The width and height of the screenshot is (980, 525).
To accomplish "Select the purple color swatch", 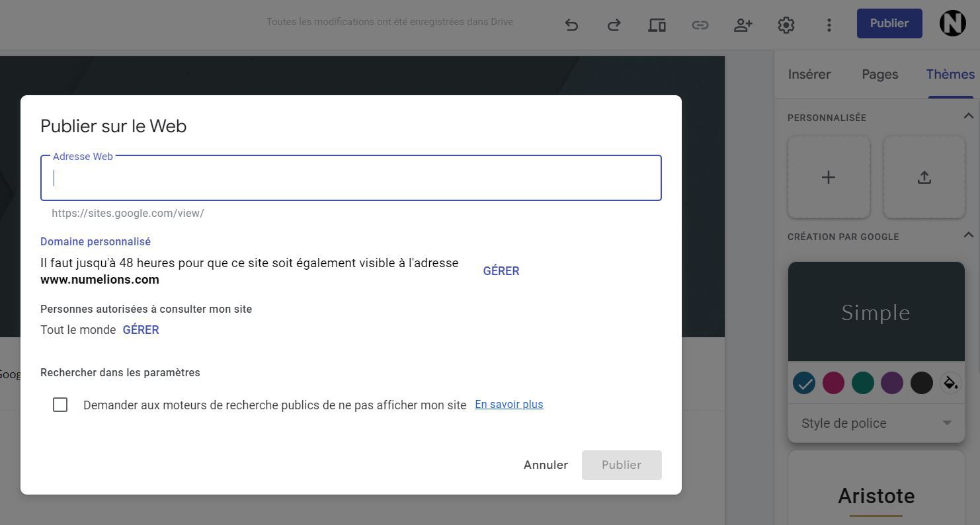I will [x=892, y=383].
